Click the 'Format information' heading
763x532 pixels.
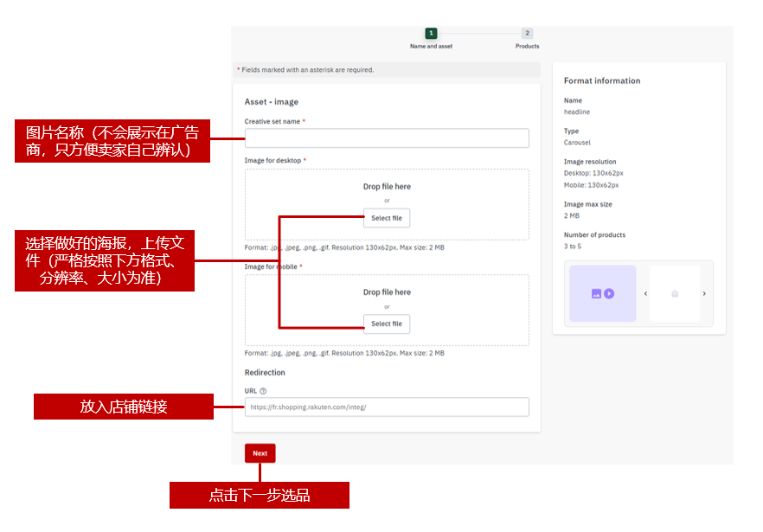pos(602,80)
